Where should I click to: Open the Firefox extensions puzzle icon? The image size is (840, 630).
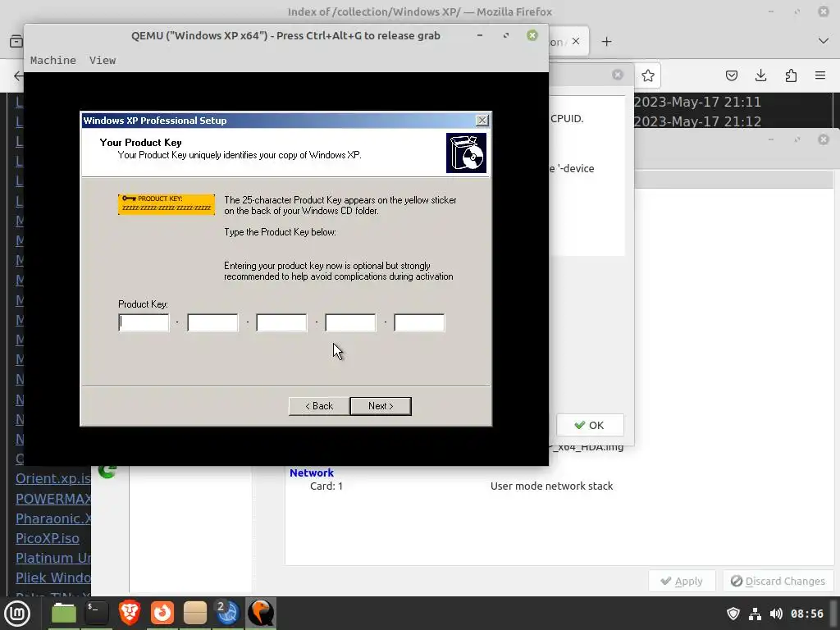791,75
